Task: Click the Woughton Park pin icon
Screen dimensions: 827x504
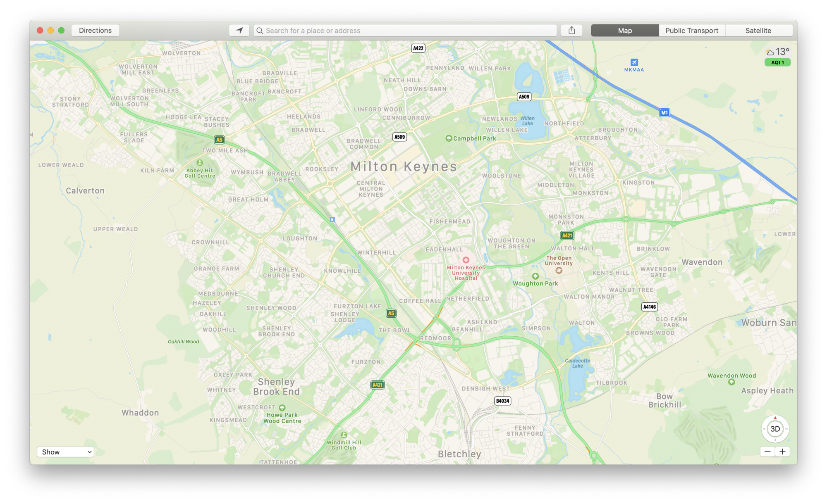Action: coord(535,276)
